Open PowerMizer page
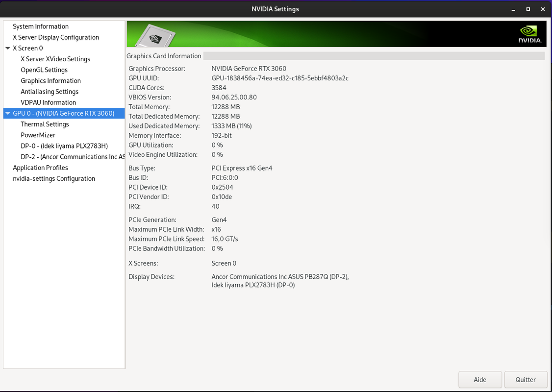552x392 pixels. pos(38,135)
